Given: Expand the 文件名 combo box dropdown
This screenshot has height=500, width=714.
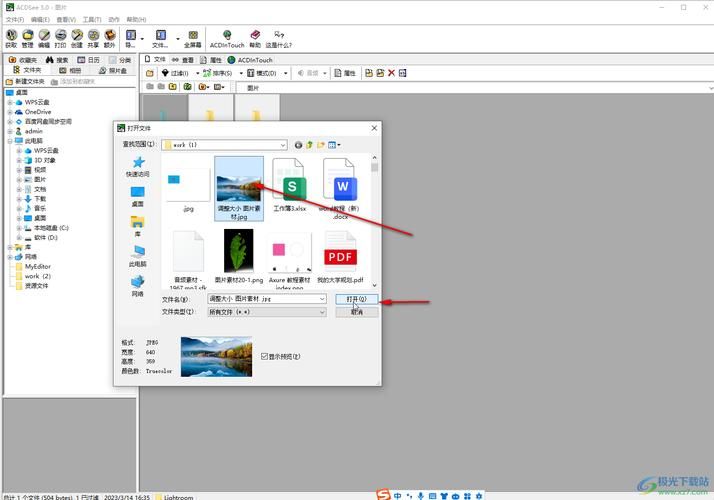Looking at the screenshot, I should [x=322, y=299].
